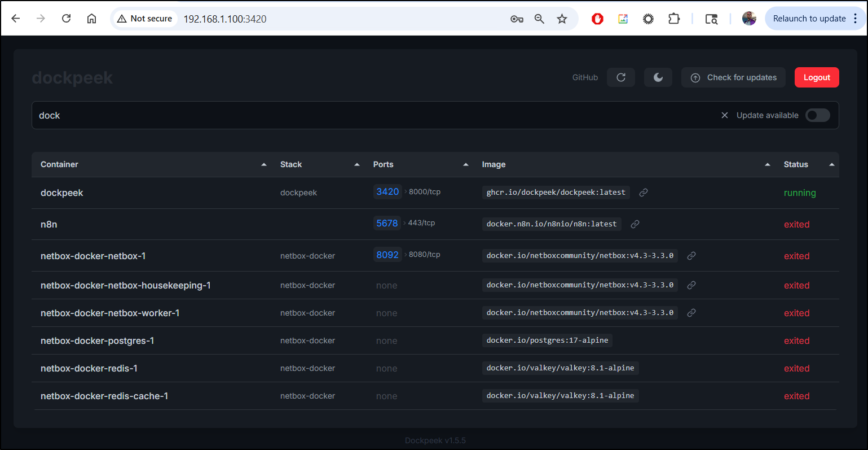Click valkey image tag in redis-1 row
The image size is (868, 450).
pos(561,368)
